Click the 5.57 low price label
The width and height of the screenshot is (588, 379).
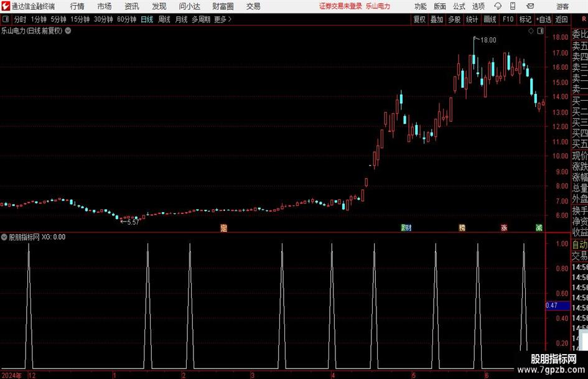133,222
